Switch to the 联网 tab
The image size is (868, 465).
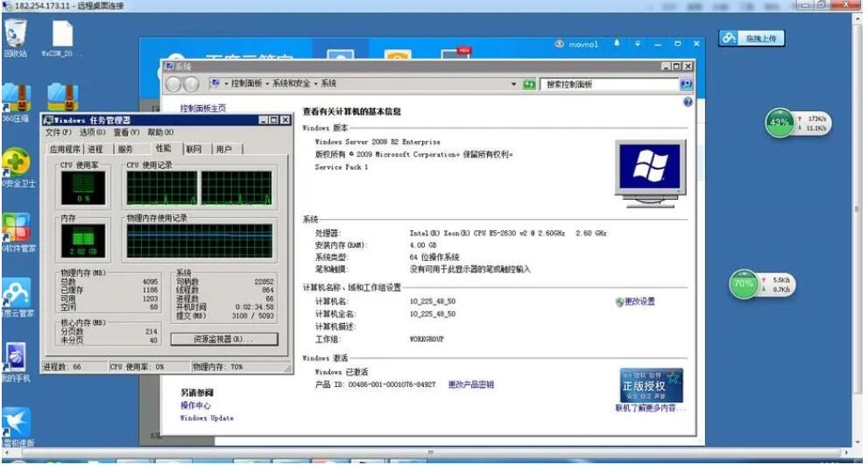[x=194, y=150]
